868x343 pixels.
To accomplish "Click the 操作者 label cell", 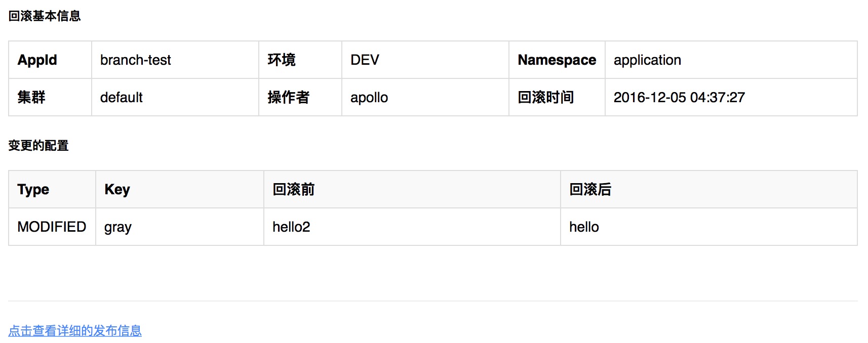I will tap(288, 98).
